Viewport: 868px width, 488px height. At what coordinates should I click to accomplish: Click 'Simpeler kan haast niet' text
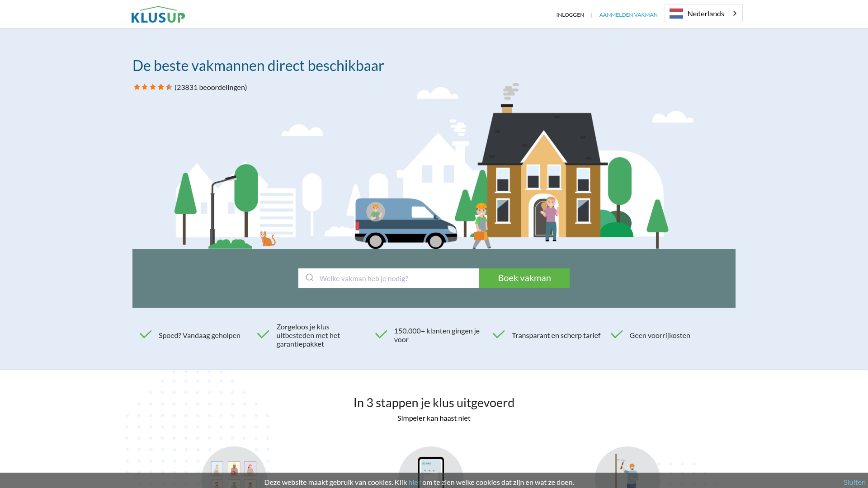(434, 418)
